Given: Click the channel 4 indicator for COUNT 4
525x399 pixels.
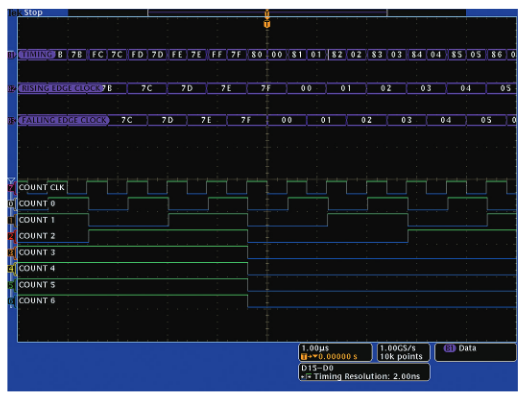Looking at the screenshot, I should 11,268.
